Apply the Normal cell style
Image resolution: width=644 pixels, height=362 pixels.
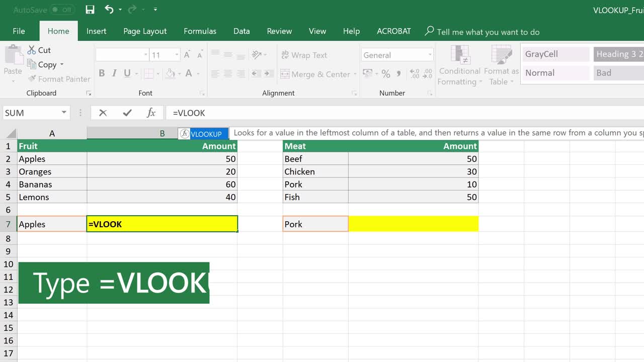tap(555, 73)
